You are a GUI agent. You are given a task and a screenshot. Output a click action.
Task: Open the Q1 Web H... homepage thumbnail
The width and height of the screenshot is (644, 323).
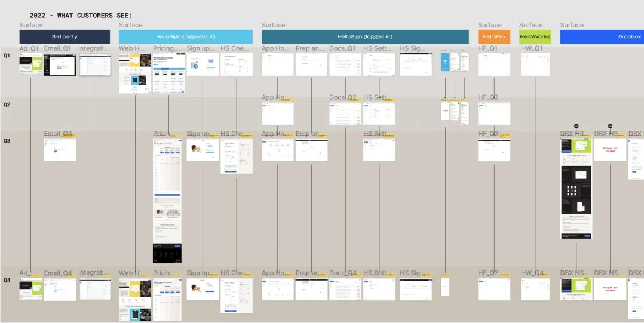(x=135, y=73)
